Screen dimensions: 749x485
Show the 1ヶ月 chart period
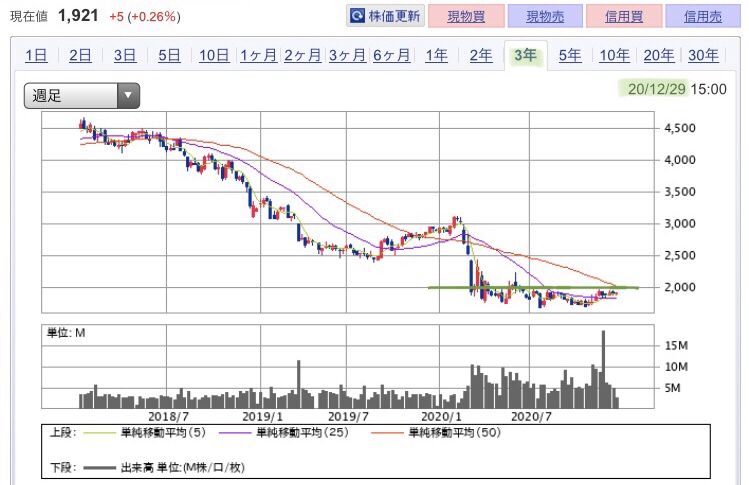pyautogui.click(x=258, y=55)
